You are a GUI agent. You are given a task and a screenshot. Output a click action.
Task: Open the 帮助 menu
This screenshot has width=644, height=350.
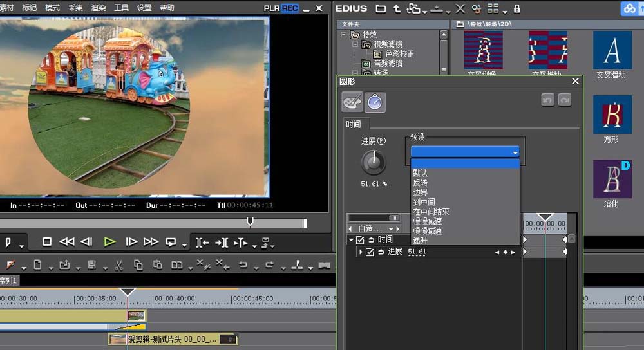(167, 8)
